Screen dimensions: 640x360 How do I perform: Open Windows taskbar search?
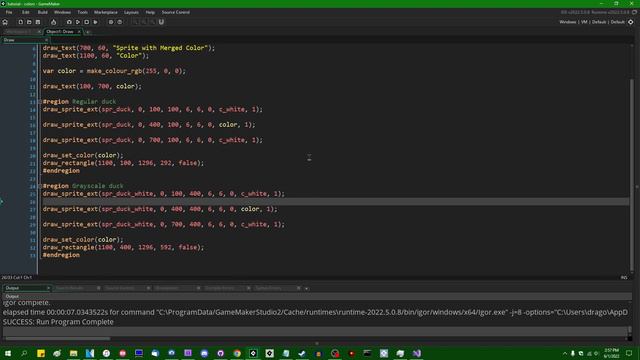click(24, 353)
